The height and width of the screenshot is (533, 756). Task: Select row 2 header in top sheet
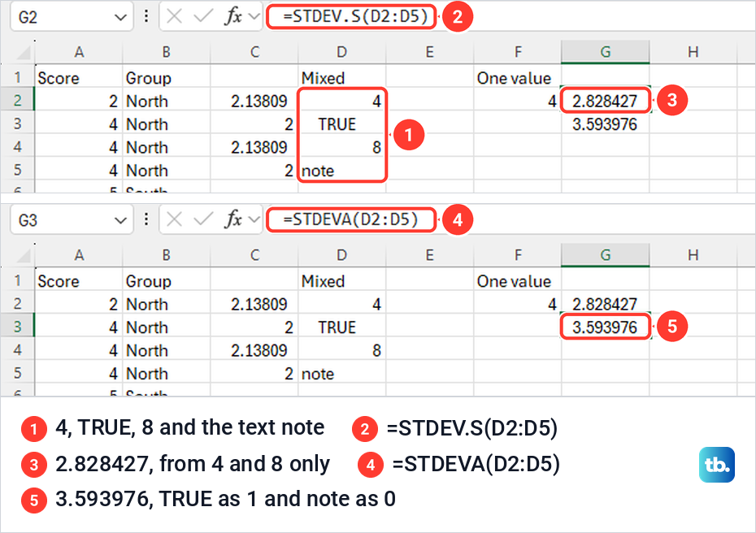17,100
